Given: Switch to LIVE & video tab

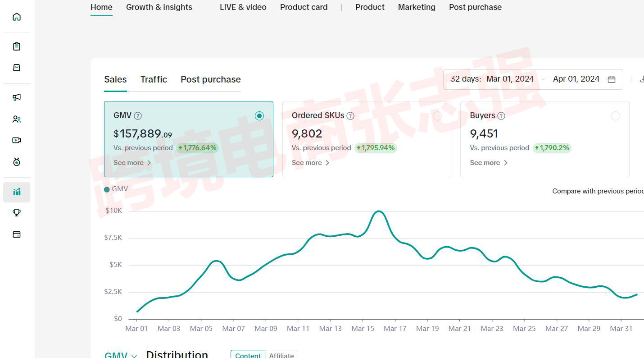Looking at the screenshot, I should pos(243,7).
